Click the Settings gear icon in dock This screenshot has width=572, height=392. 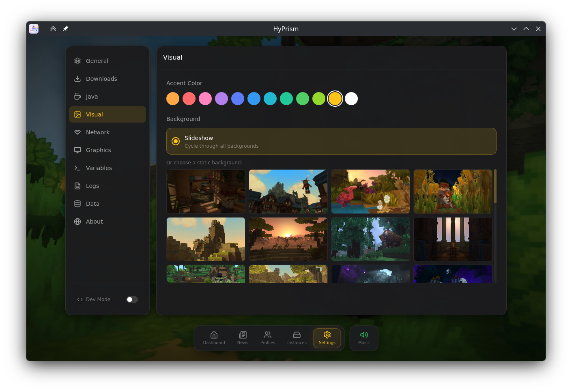click(327, 335)
